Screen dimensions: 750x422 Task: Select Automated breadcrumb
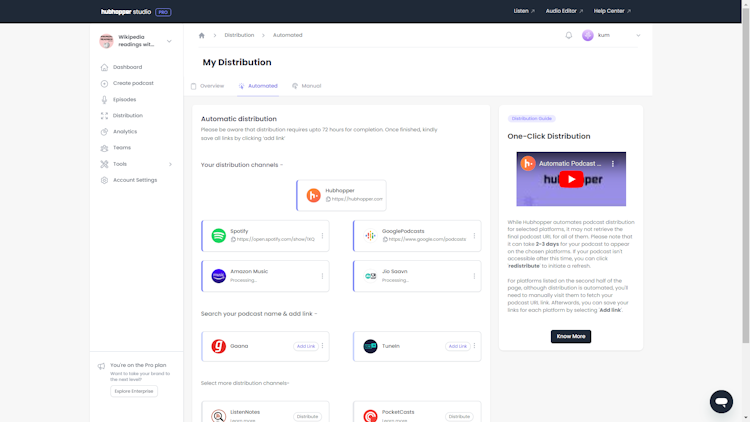click(x=287, y=35)
